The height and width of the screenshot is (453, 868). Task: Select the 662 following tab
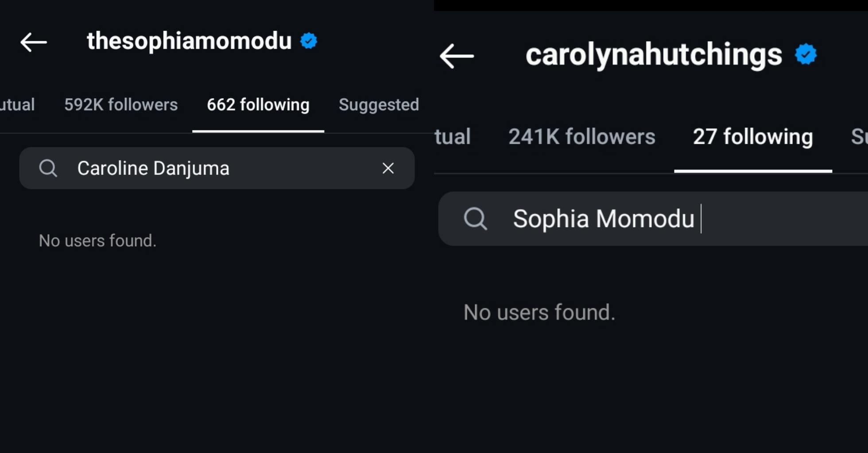(x=258, y=105)
